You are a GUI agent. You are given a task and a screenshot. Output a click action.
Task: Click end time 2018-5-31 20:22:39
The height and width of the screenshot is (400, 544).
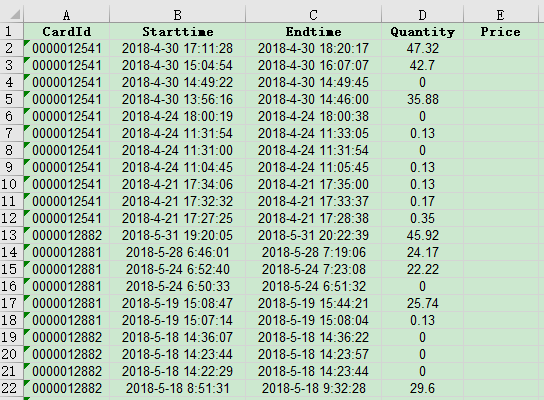point(313,235)
